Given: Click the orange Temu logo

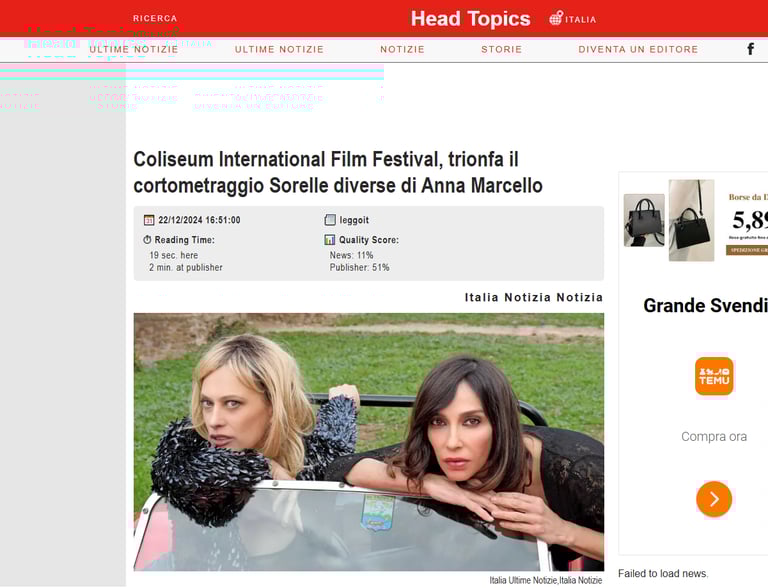Looking at the screenshot, I should [714, 376].
